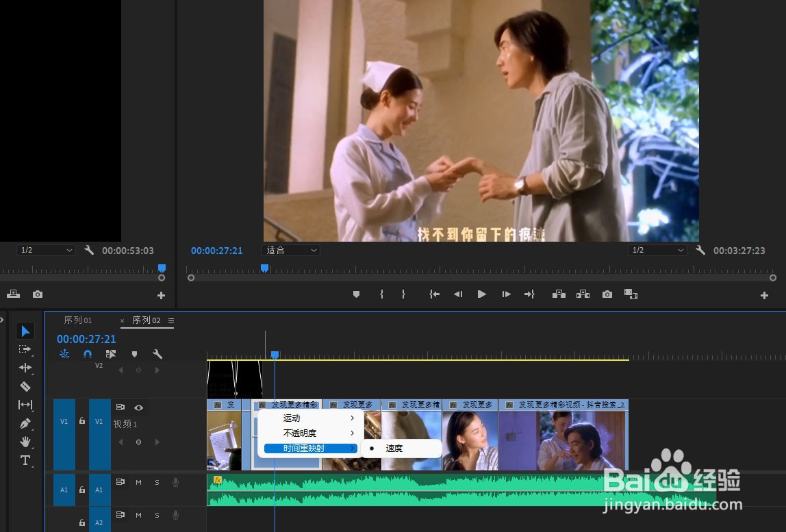Select the Hand tool
The image size is (786, 532).
click(25, 442)
